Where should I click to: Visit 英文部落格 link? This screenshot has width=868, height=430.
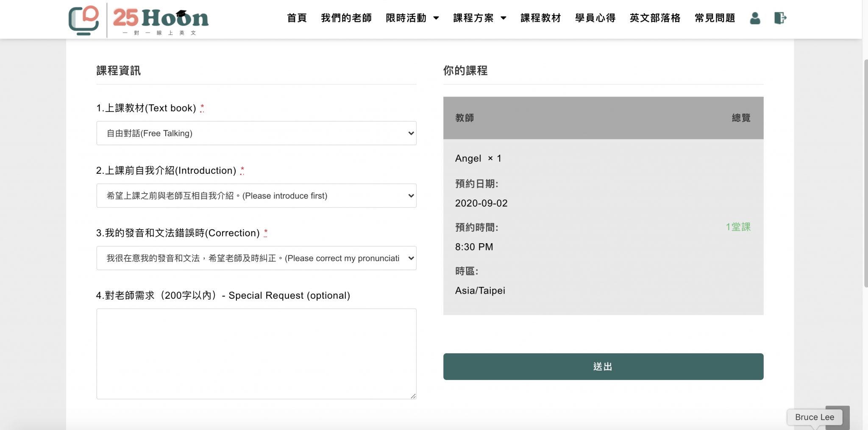point(655,18)
